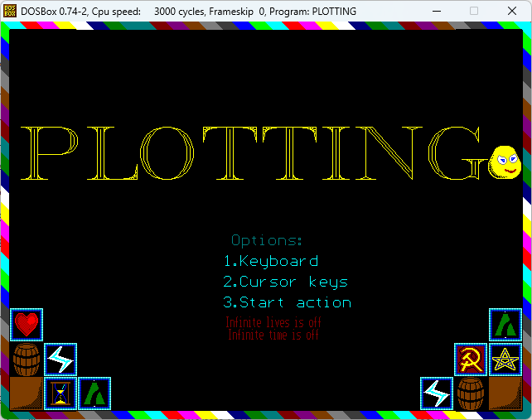Click the disabled maximize window button
The height and width of the screenshot is (420, 532).
click(x=474, y=12)
